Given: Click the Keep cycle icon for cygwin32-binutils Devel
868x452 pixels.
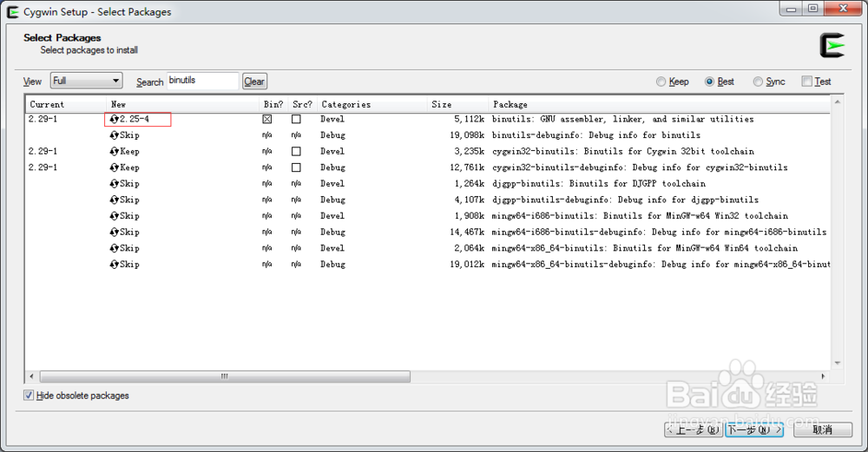Looking at the screenshot, I should click(x=114, y=151).
